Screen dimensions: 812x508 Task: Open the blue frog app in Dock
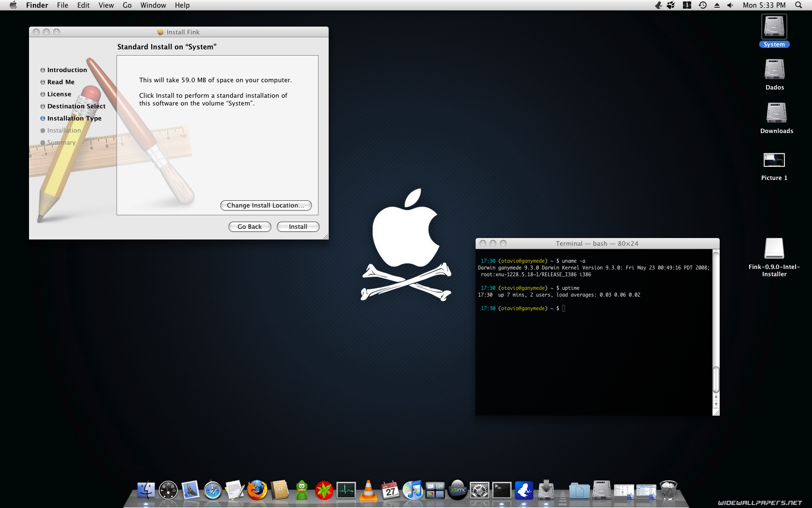[x=524, y=491]
